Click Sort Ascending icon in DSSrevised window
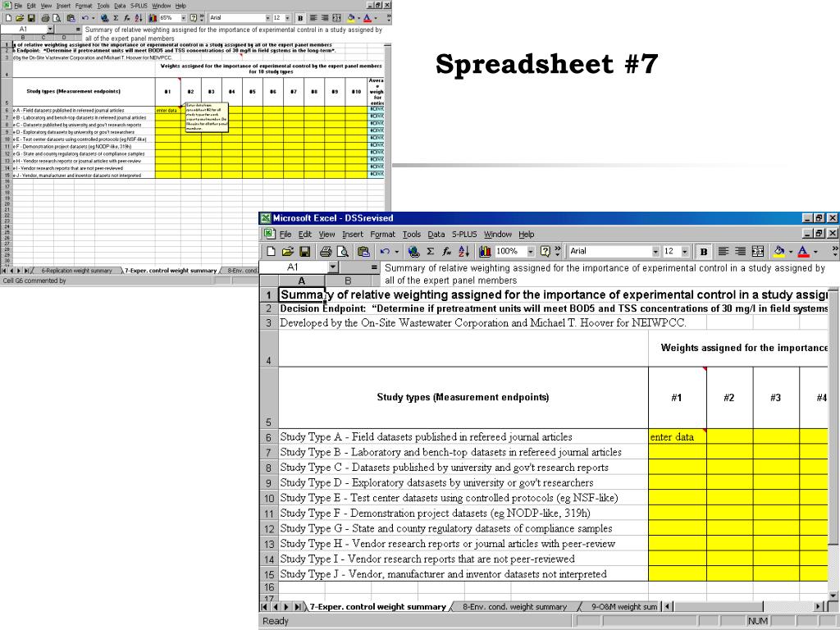The height and width of the screenshot is (630, 840). pyautogui.click(x=464, y=251)
